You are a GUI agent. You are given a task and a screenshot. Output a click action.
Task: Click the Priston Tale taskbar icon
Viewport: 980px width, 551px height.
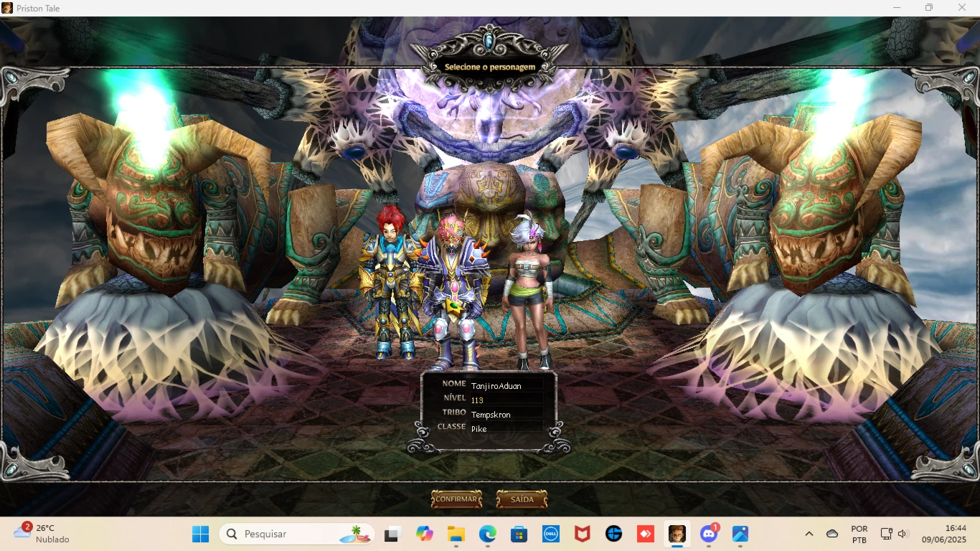point(677,534)
